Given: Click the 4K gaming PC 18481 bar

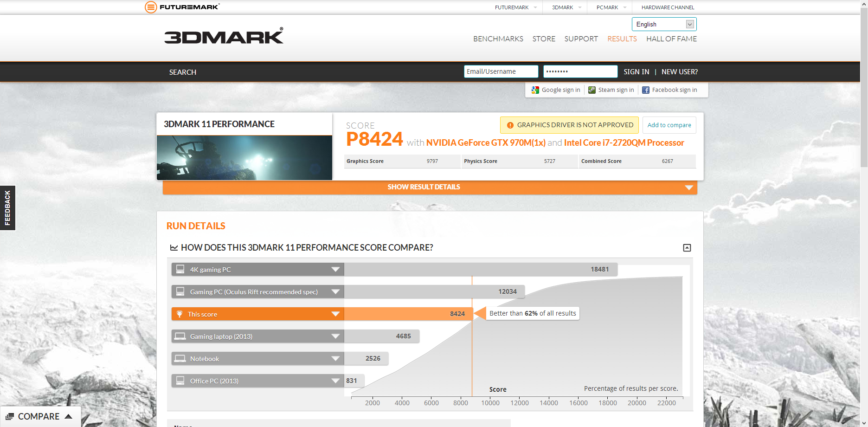Looking at the screenshot, I should tap(481, 269).
